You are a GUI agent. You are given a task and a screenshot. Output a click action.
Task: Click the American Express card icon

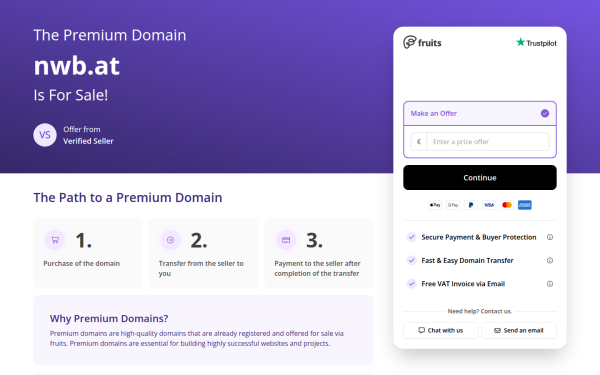click(x=525, y=205)
